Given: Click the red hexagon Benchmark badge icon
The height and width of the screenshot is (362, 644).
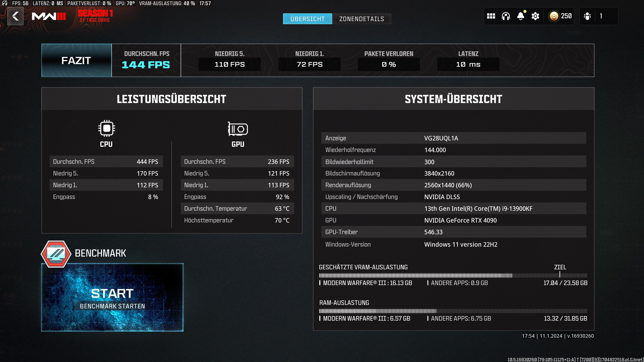Looking at the screenshot, I should tap(56, 254).
